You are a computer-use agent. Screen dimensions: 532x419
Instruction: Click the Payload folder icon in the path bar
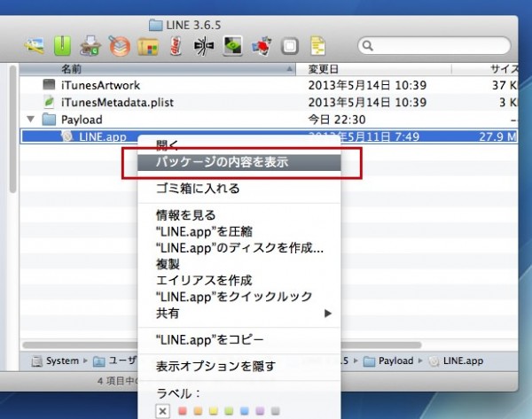coord(369,361)
